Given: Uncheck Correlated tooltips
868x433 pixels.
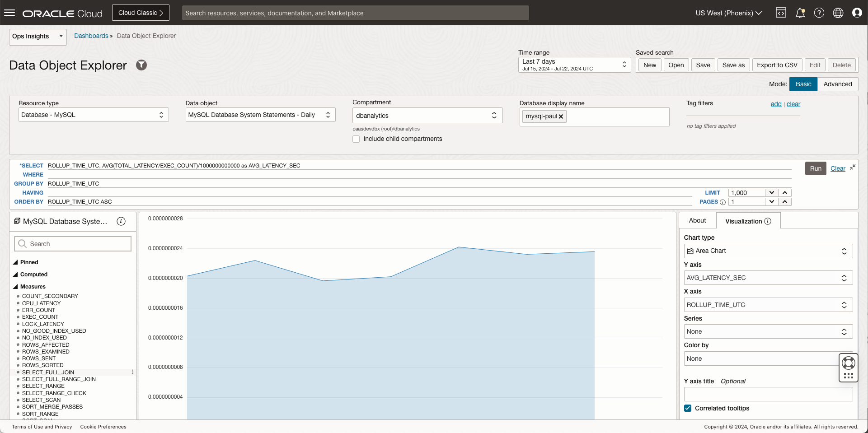Looking at the screenshot, I should click(688, 408).
